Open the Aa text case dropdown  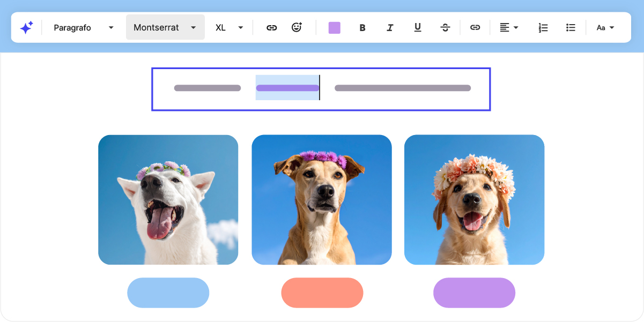click(605, 27)
